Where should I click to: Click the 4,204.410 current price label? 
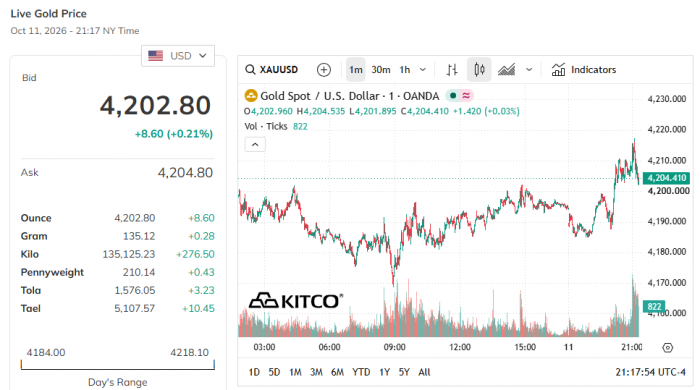click(667, 178)
